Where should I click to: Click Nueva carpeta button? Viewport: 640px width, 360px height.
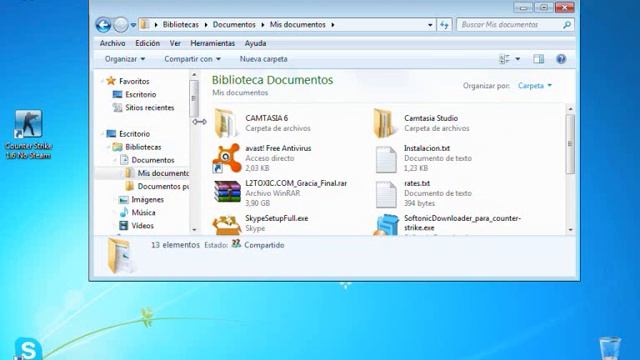[x=263, y=59]
